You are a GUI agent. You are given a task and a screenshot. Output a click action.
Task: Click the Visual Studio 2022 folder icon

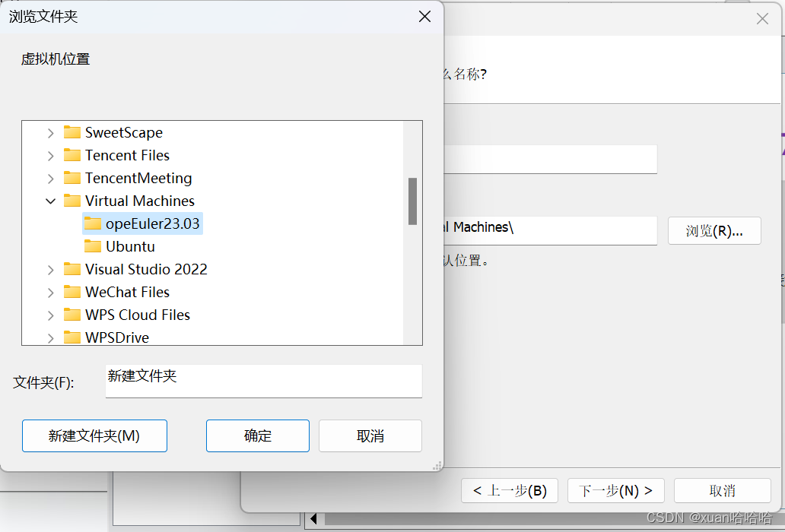pos(73,269)
